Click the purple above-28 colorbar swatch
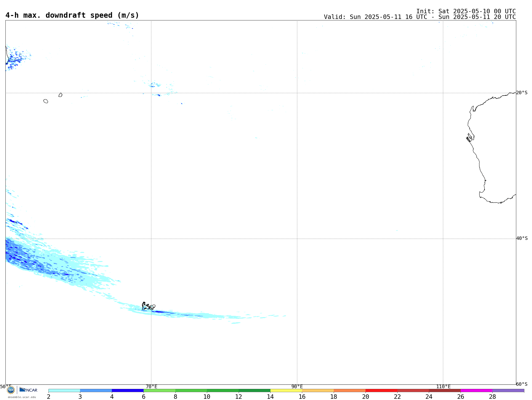 click(508, 391)
